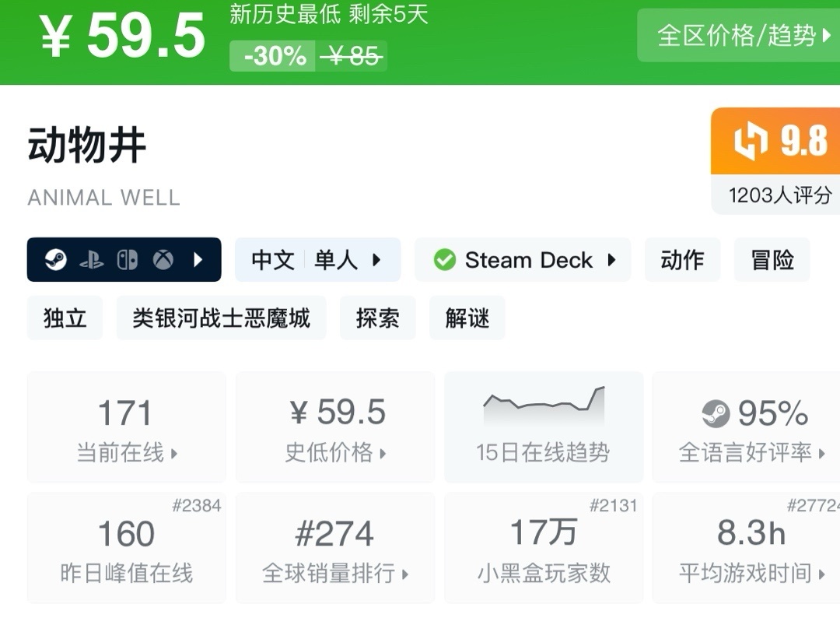Click the Xbox platform icon
Screen dimensions: 840x618
point(163,260)
